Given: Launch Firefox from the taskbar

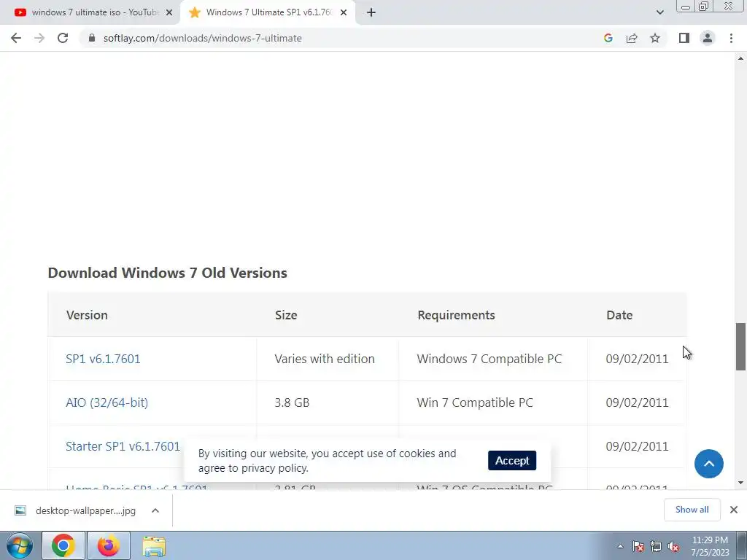Looking at the screenshot, I should pyautogui.click(x=109, y=545).
